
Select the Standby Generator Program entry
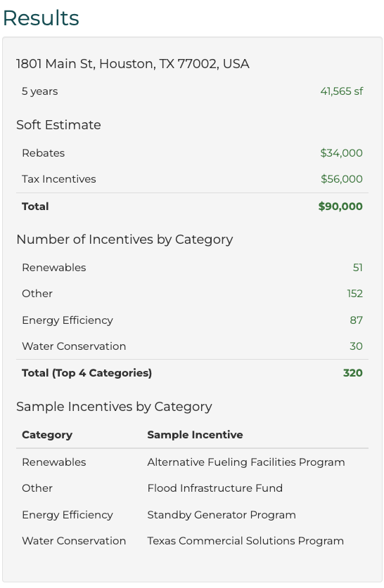(x=222, y=515)
